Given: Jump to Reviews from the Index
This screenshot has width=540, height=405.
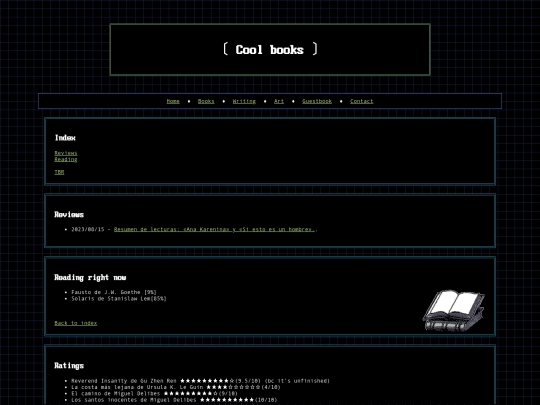Looking at the screenshot, I should [66, 153].
